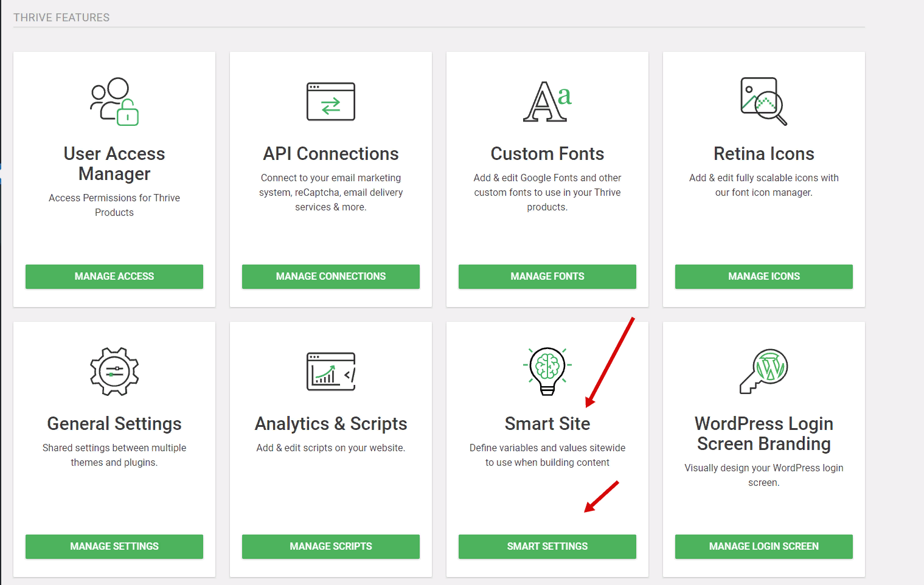Open the Manage Fonts button
This screenshot has height=585, width=924.
tap(547, 277)
